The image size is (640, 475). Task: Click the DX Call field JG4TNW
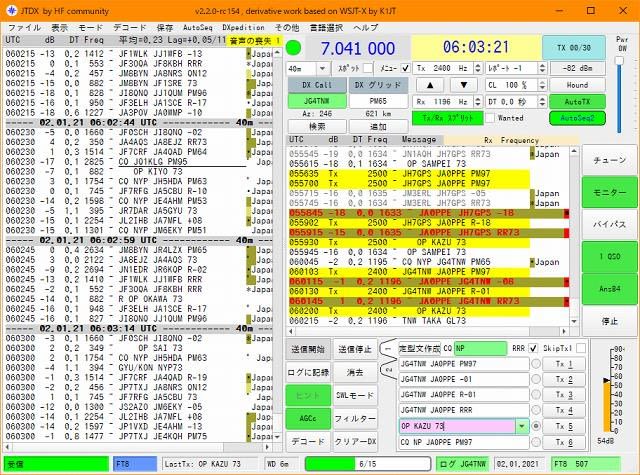(317, 101)
